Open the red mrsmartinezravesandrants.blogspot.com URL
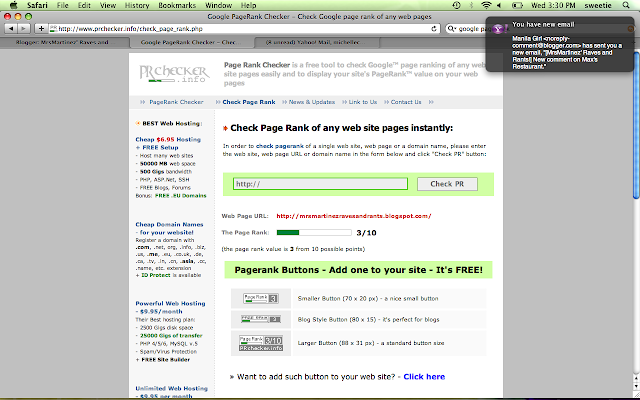 pos(354,216)
